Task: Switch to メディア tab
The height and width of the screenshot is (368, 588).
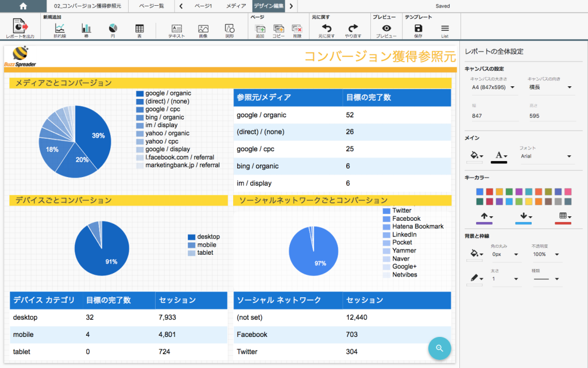Action: tap(236, 6)
